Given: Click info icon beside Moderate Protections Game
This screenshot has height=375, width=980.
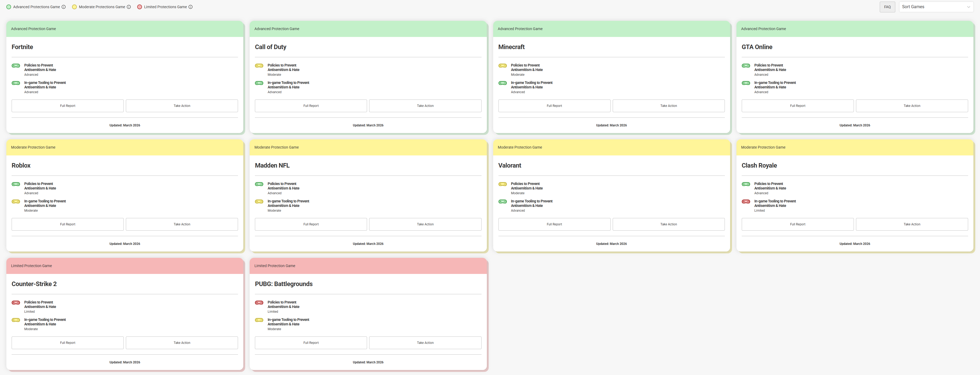Looking at the screenshot, I should pyautogui.click(x=129, y=7).
